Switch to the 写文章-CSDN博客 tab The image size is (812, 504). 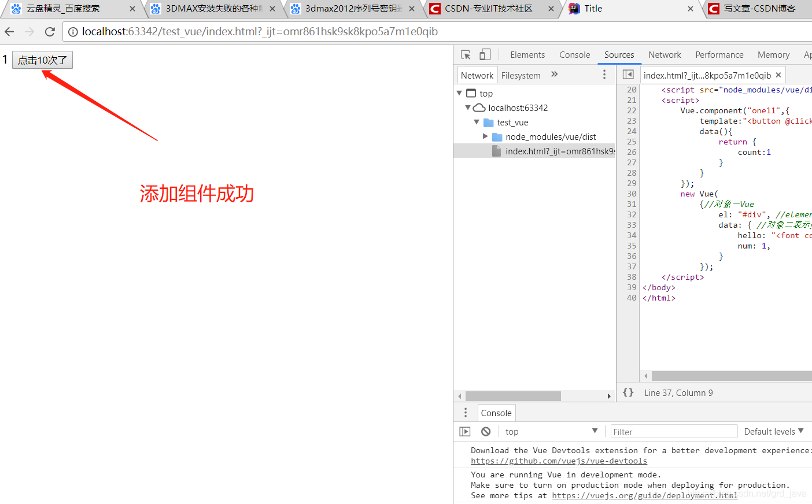coord(759,9)
